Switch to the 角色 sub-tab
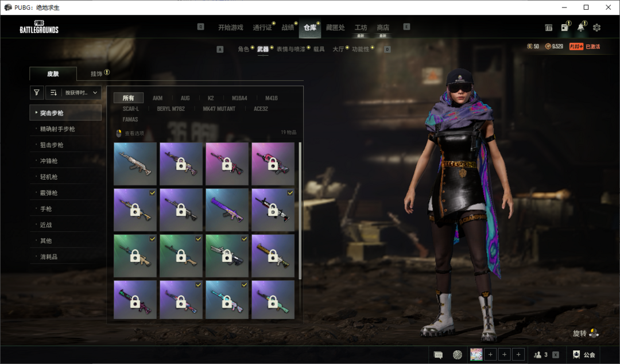 coord(243,49)
